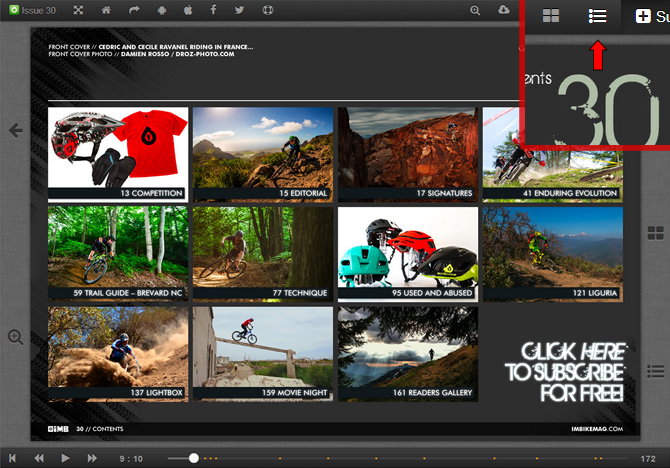Click here to subscribe for free
Viewport: 670px width, 468px height.
coord(565,373)
